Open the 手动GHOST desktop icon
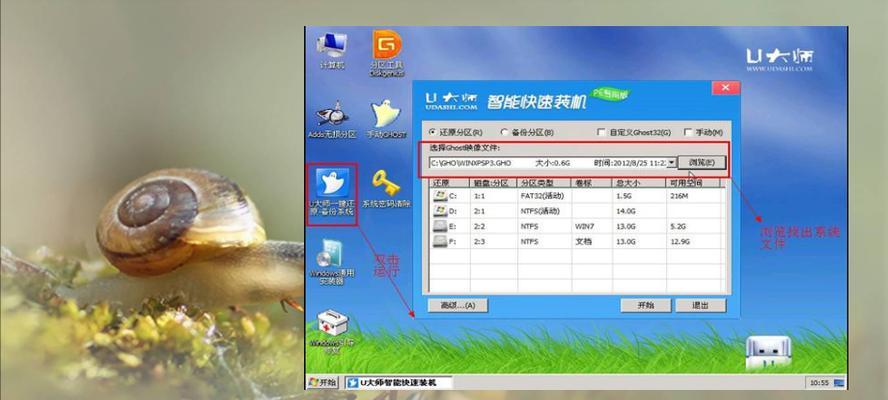 (387, 120)
